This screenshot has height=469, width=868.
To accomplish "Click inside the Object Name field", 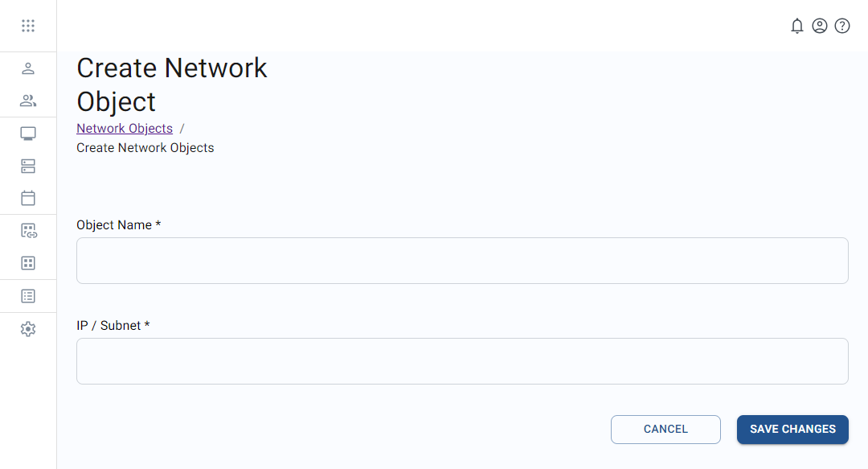I will [462, 260].
